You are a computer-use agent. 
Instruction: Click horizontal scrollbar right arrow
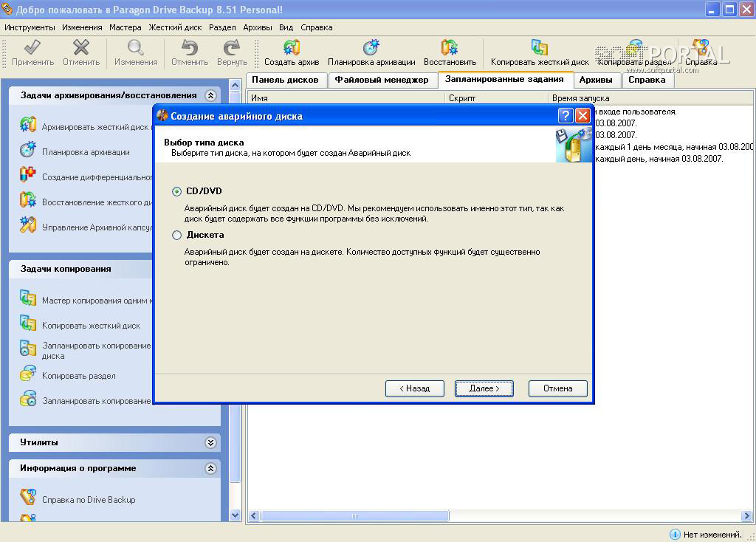click(747, 516)
